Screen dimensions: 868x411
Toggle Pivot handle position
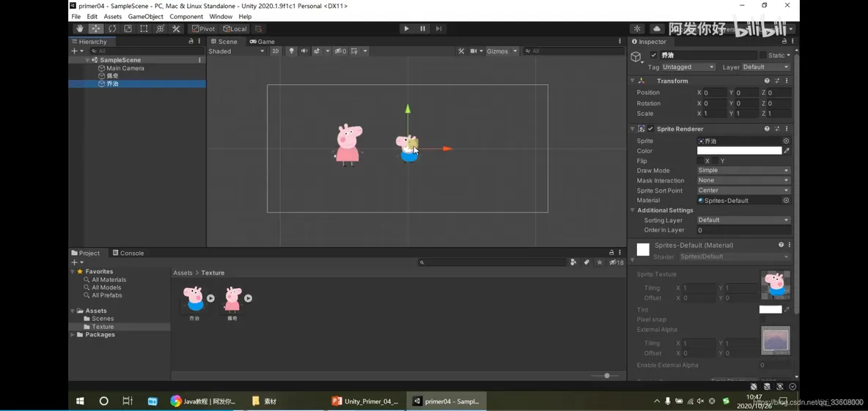point(203,29)
